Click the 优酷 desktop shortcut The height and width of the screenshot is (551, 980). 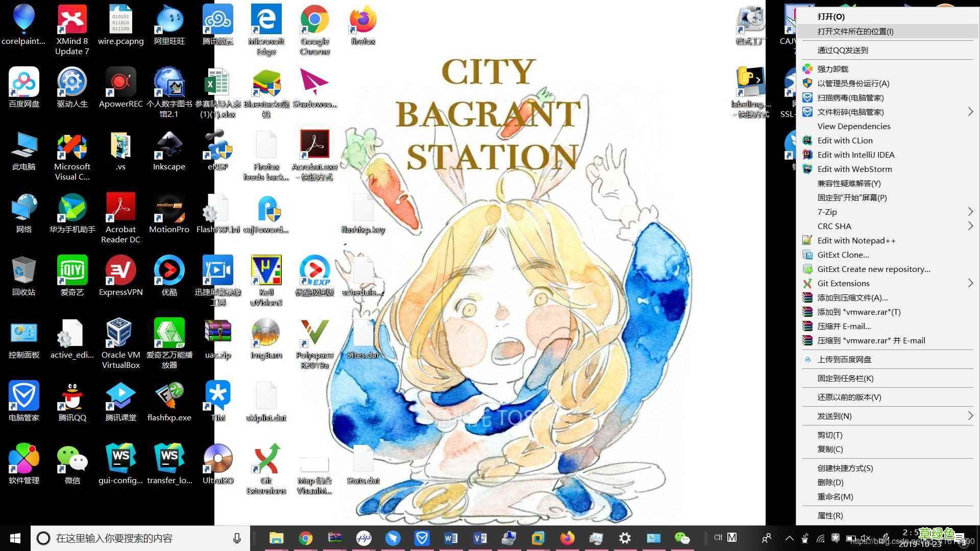[169, 275]
